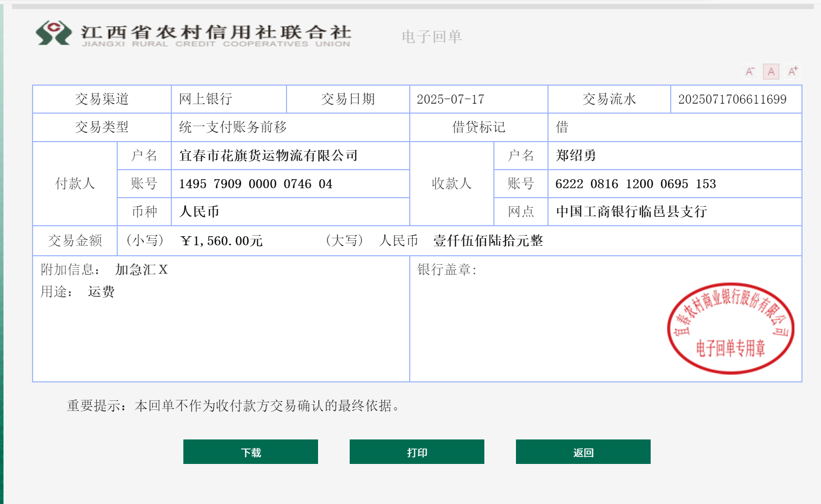The height and width of the screenshot is (504, 821).
Task: Click the 借贷标记 label cell
Action: [479, 127]
